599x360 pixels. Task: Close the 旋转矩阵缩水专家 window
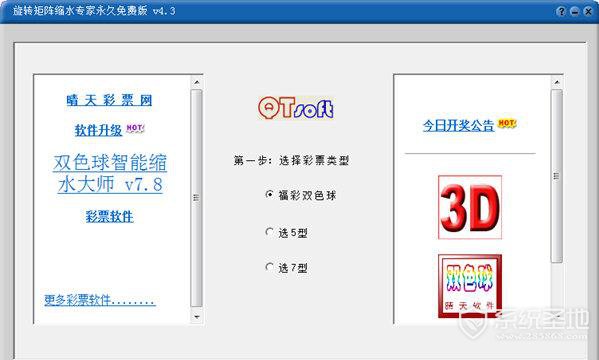(x=588, y=11)
